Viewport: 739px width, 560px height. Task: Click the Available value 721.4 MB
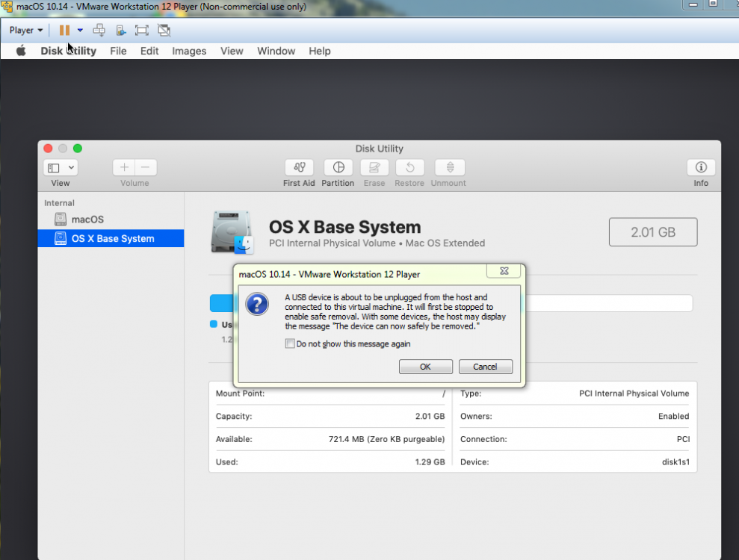click(x=386, y=439)
